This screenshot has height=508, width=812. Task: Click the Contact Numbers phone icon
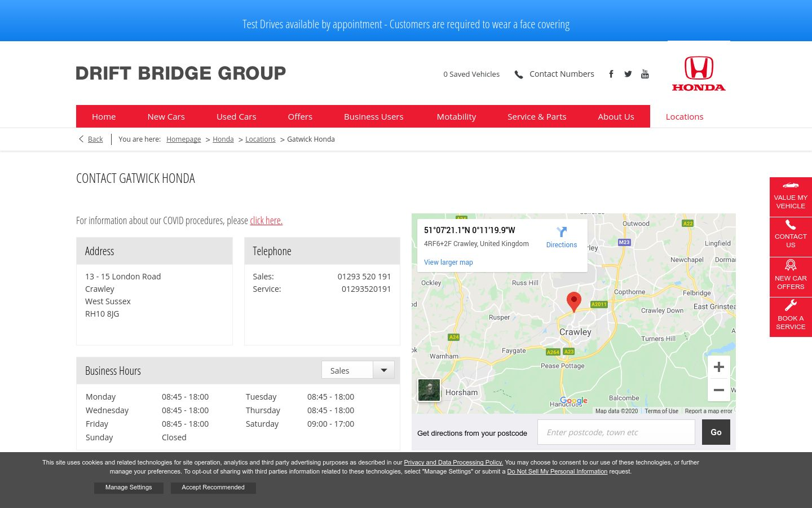(x=519, y=75)
